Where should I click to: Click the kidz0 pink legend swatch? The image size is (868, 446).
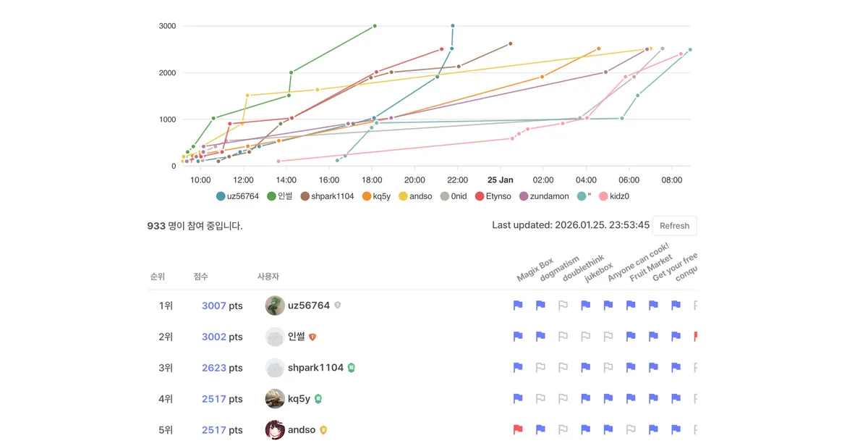click(604, 196)
